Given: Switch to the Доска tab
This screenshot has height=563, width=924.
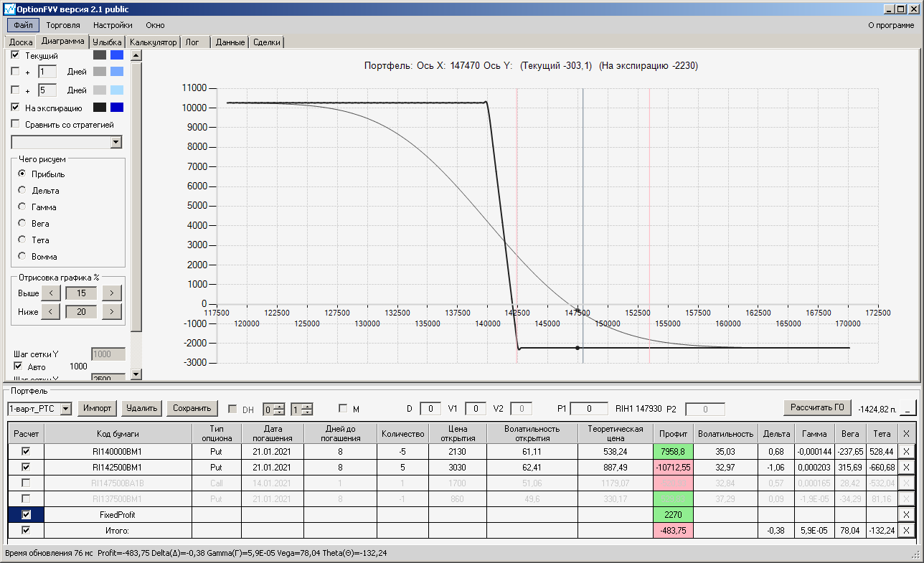Looking at the screenshot, I should tap(21, 42).
